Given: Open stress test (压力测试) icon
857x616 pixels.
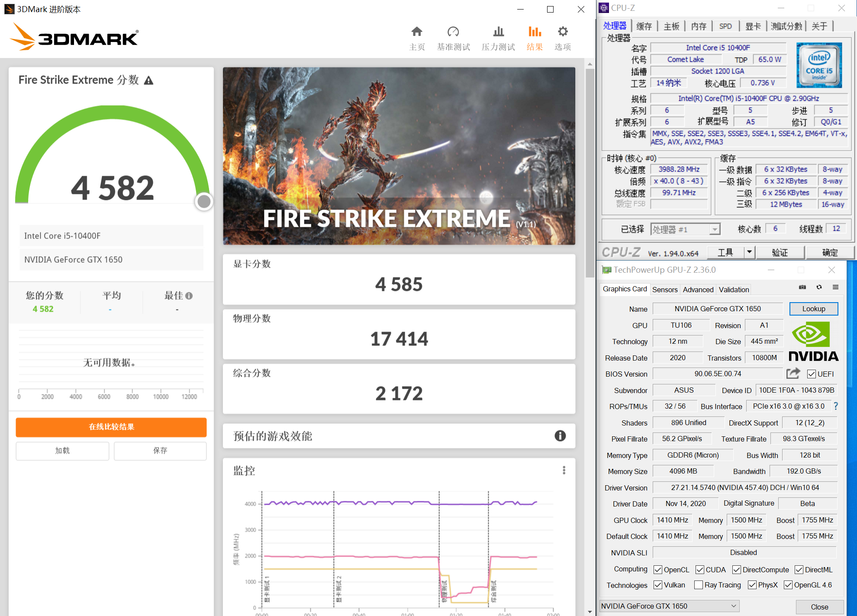Looking at the screenshot, I should pyautogui.click(x=499, y=32).
